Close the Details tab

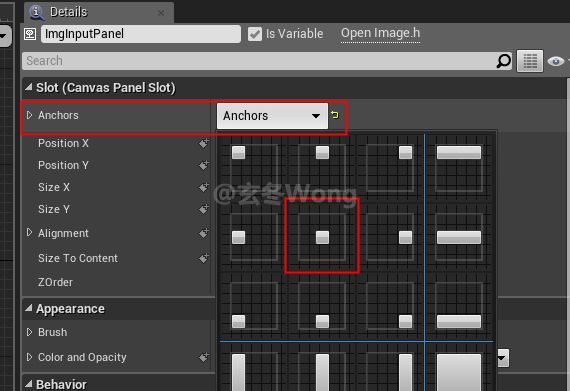pos(161,13)
